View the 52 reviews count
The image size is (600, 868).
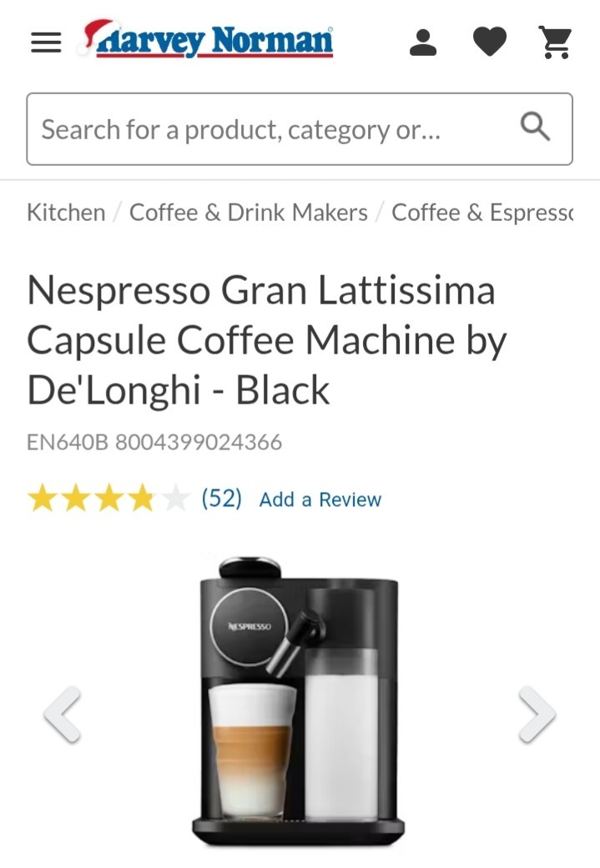(222, 498)
